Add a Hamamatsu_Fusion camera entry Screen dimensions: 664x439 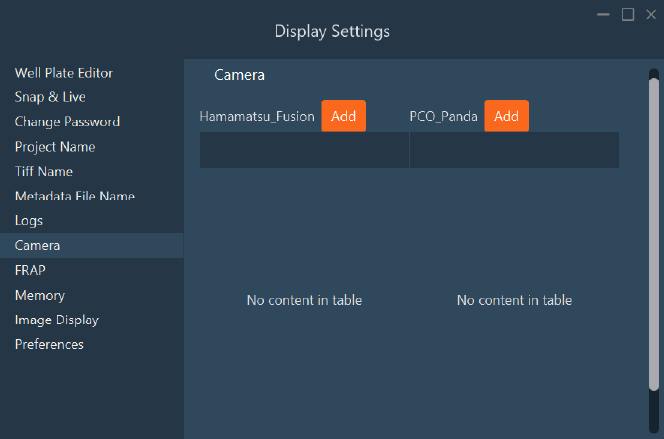click(x=343, y=116)
